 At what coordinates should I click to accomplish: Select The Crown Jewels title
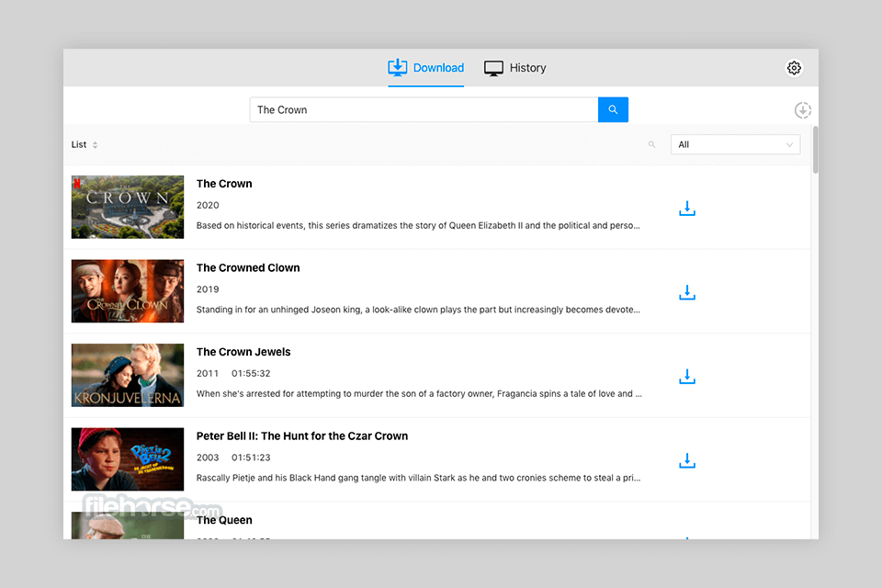pos(243,352)
